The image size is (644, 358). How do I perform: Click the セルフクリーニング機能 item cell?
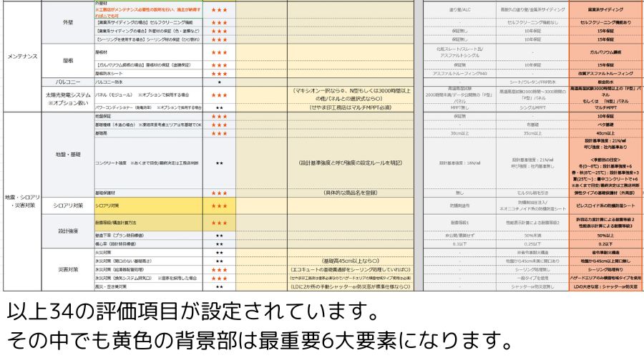pyautogui.click(x=149, y=23)
